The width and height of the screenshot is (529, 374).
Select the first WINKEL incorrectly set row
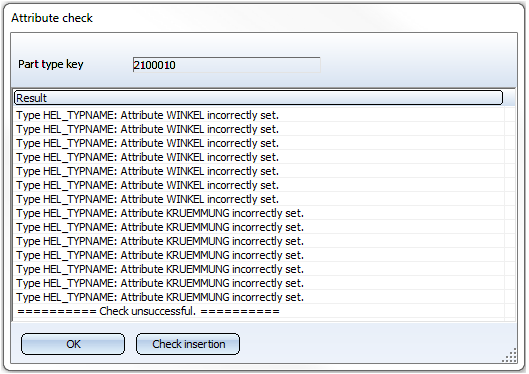259,115
